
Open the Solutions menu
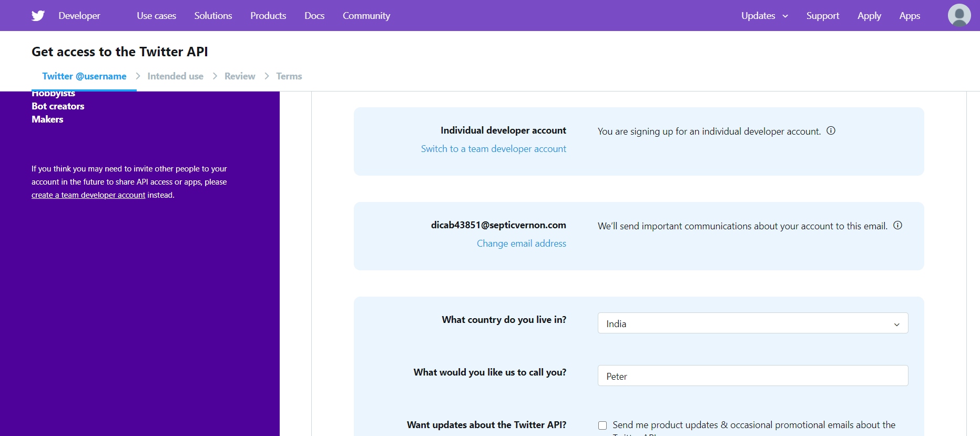click(x=213, y=16)
